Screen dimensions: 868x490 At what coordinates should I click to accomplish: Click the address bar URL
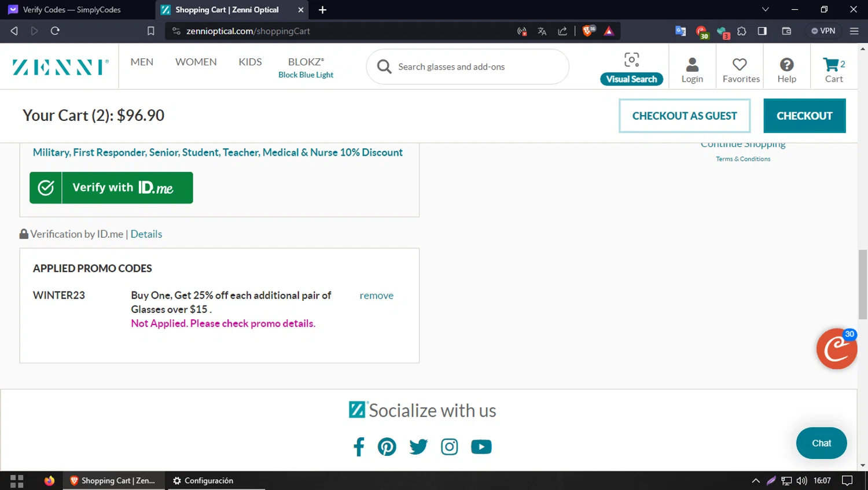(x=248, y=31)
